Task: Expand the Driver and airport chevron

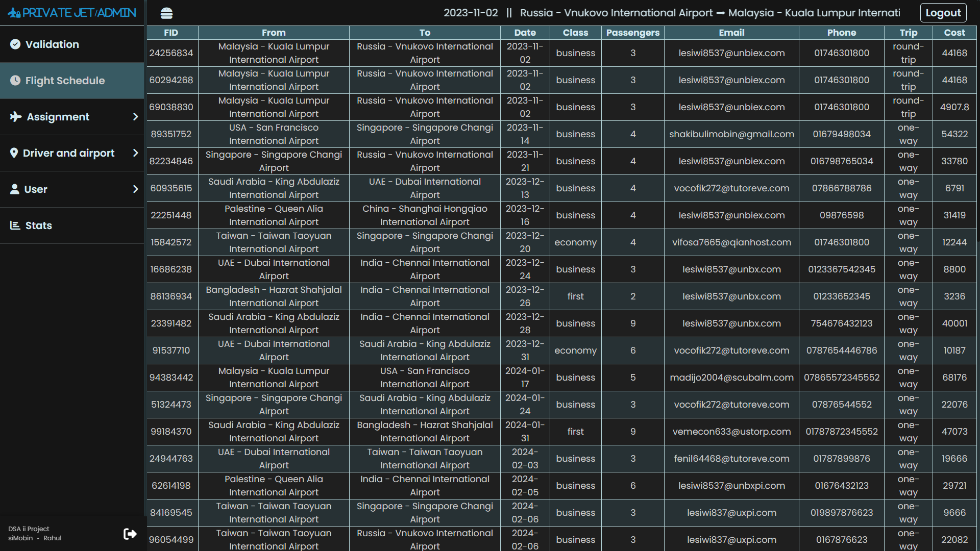Action: pos(135,153)
